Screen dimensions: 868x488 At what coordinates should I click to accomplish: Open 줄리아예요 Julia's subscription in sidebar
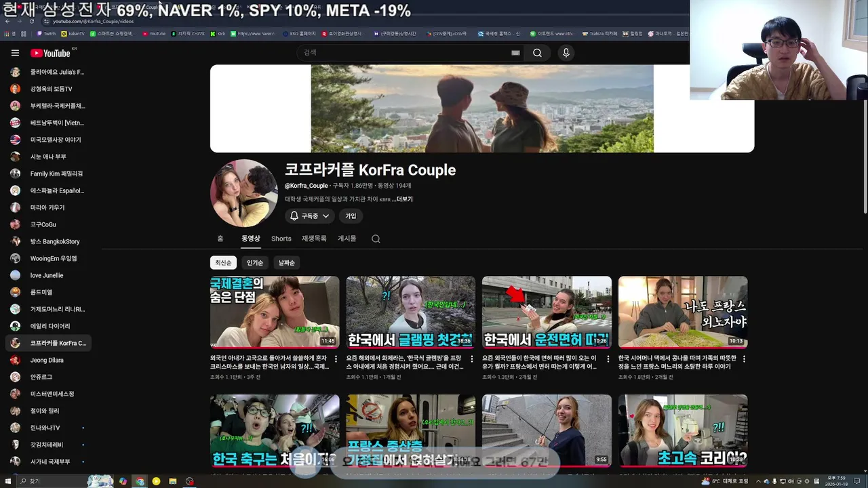pyautogui.click(x=49, y=72)
